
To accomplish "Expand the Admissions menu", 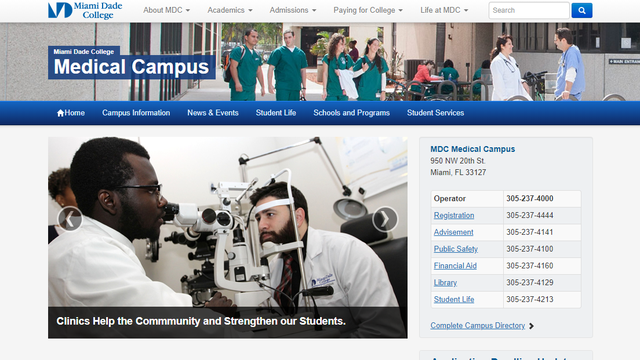I will pos(293,10).
